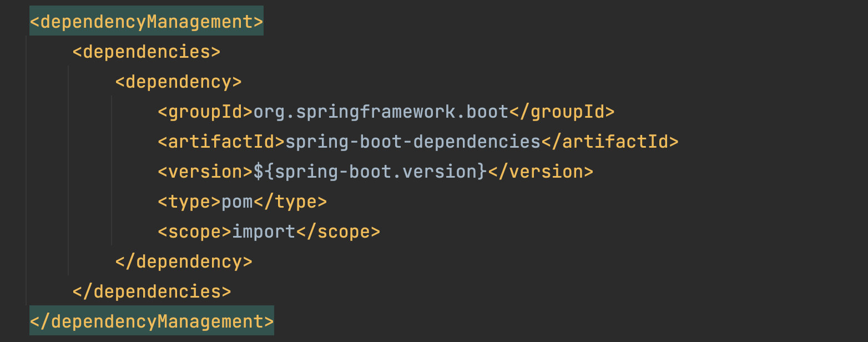
Task: Click the opening dependencyManagement tag
Action: 147,21
